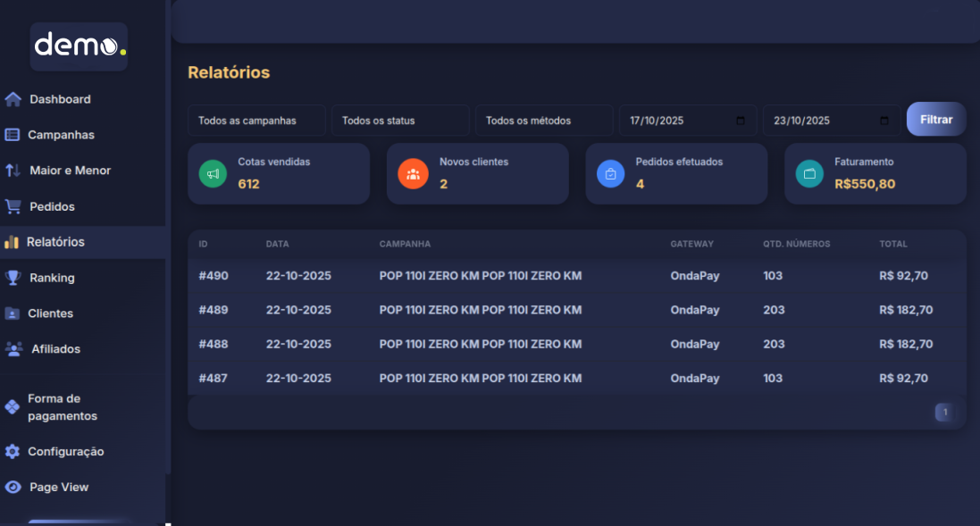This screenshot has width=980, height=526.
Task: Click the Configuração gear icon
Action: tap(13, 452)
